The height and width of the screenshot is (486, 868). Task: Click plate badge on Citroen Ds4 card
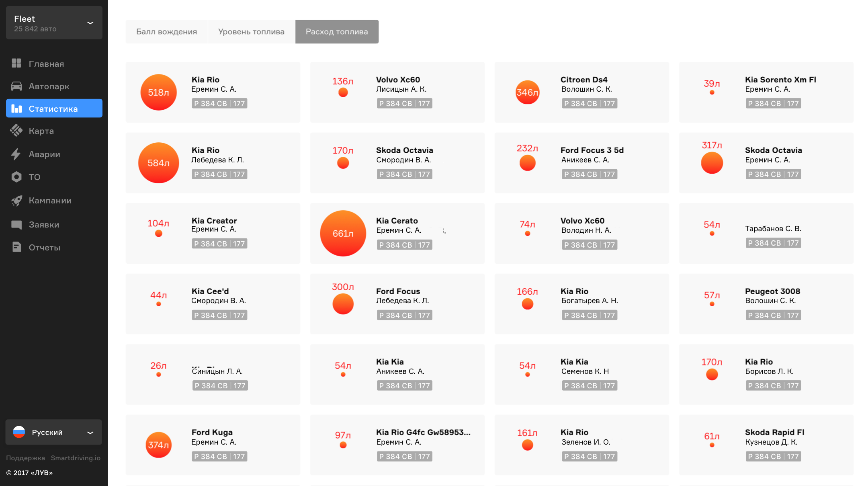coord(590,103)
